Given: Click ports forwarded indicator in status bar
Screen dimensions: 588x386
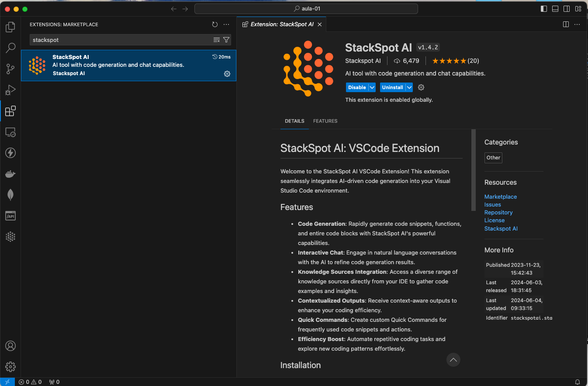Looking at the screenshot, I should 55,382.
